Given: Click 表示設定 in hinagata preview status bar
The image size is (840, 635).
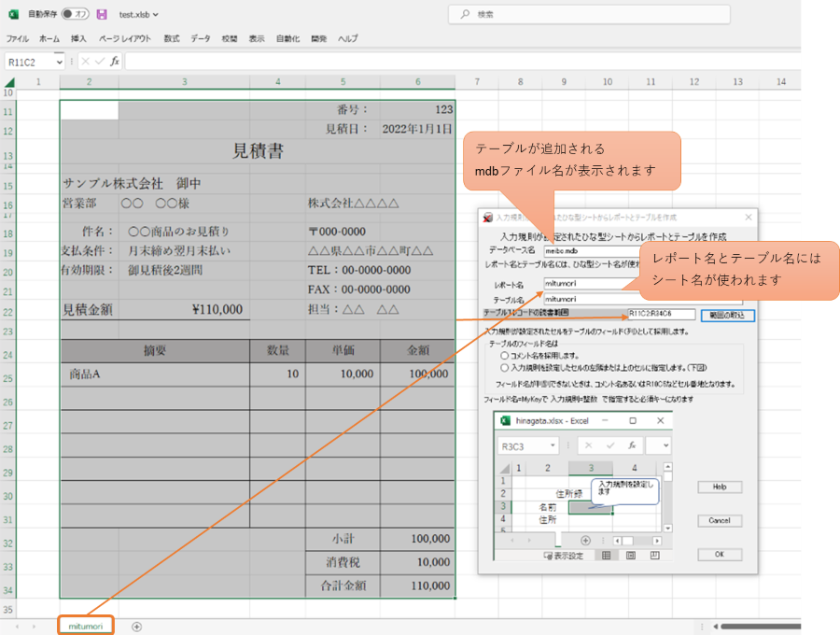Looking at the screenshot, I should (564, 556).
